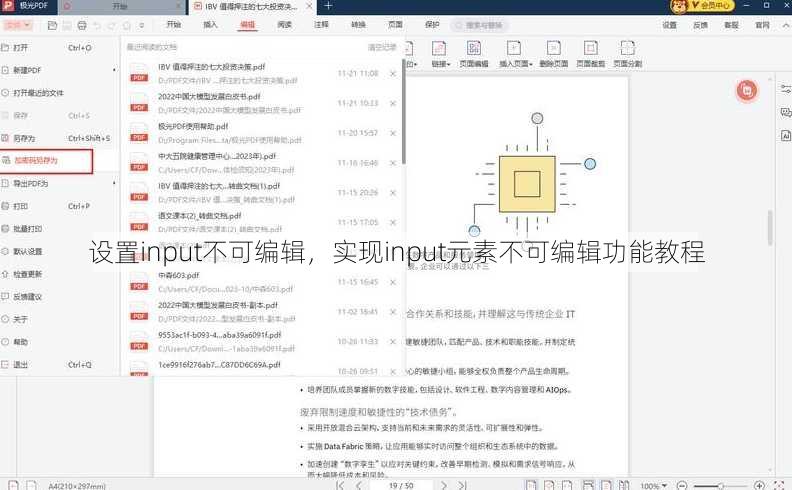
Task: Open recent file 中春603.pdf
Action: click(263, 282)
